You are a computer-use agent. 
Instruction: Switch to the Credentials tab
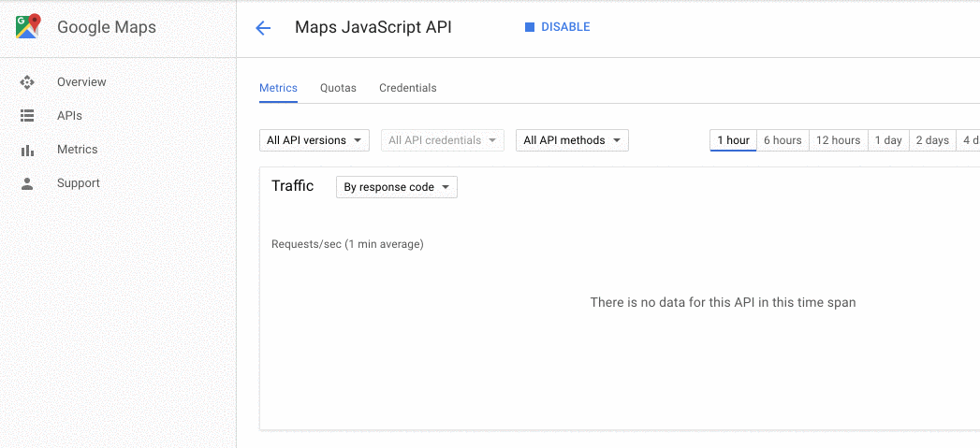407,88
